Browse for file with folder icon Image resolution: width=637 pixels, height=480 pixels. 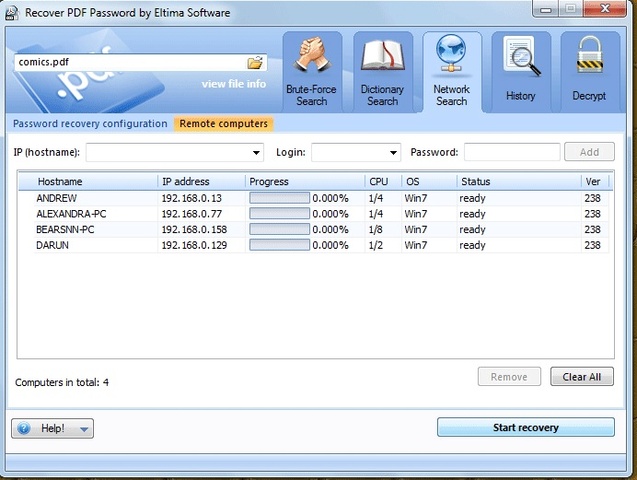(x=255, y=63)
